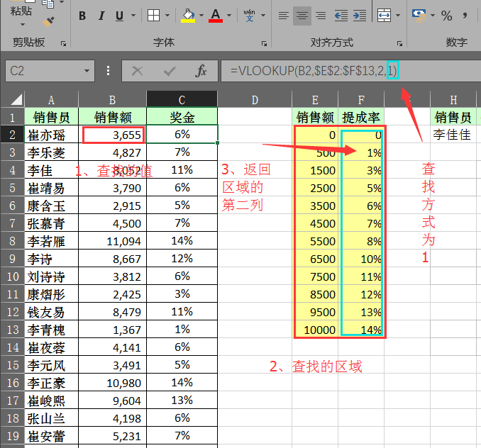481x448 pixels.
Task: Click the phonetic guide wén icon
Action: click(x=250, y=16)
